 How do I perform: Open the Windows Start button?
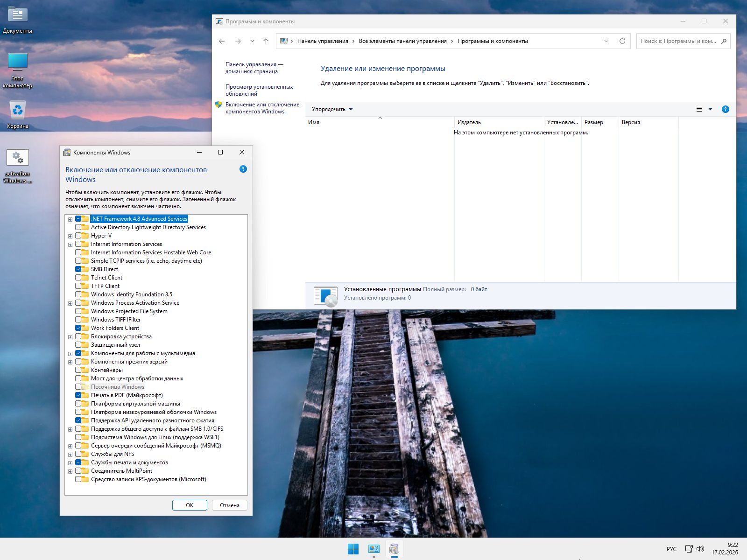click(353, 549)
